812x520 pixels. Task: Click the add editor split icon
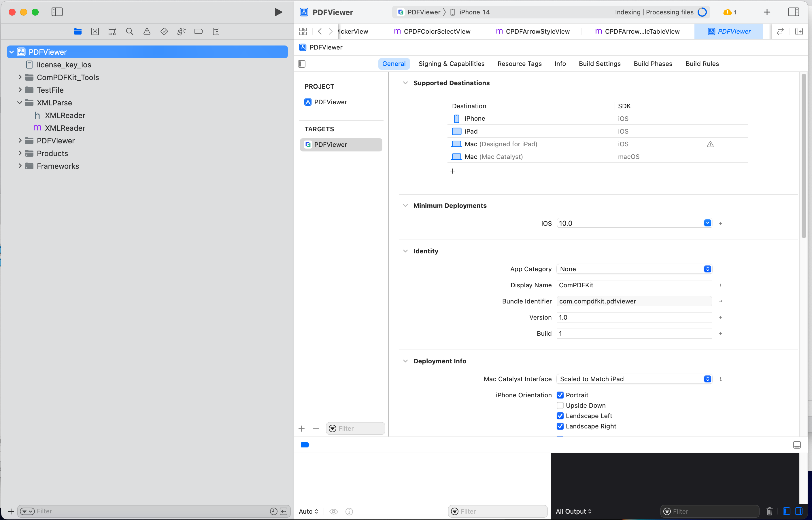[x=799, y=31]
